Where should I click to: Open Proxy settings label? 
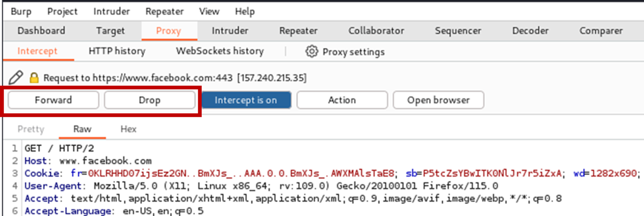point(354,52)
